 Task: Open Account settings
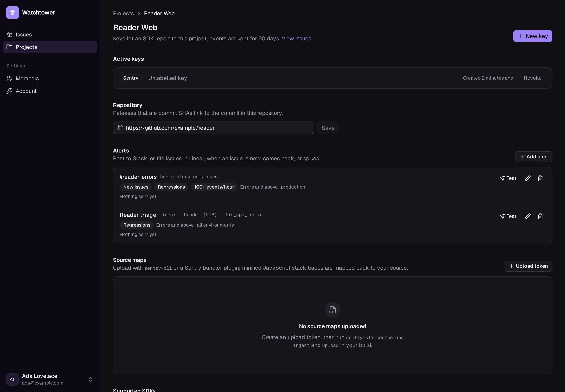click(x=50, y=91)
